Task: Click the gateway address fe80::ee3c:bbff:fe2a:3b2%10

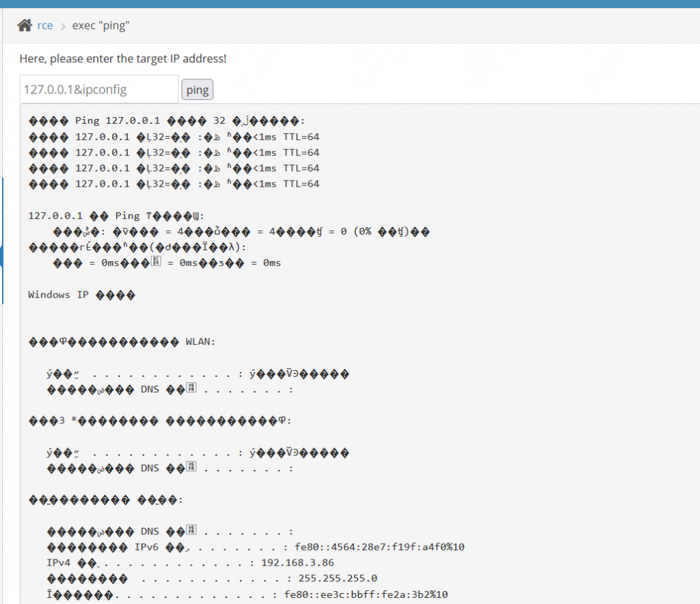Action: [371, 594]
